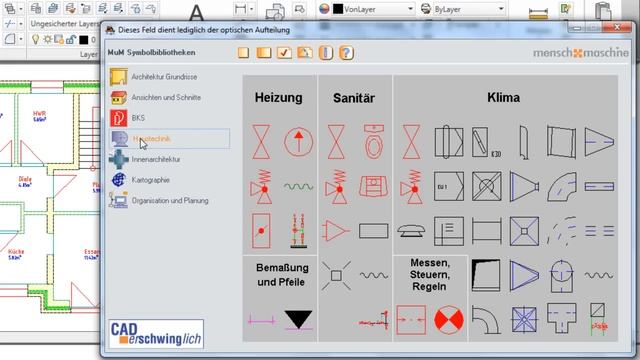Pick the Sanitär square with diagonal lines symbol
This screenshot has height=360, width=640.
coord(336,276)
